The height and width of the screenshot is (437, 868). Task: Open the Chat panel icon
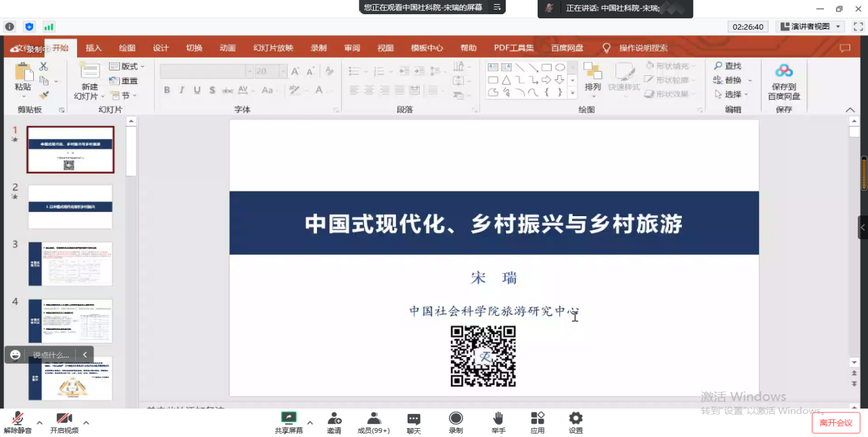[x=414, y=419]
